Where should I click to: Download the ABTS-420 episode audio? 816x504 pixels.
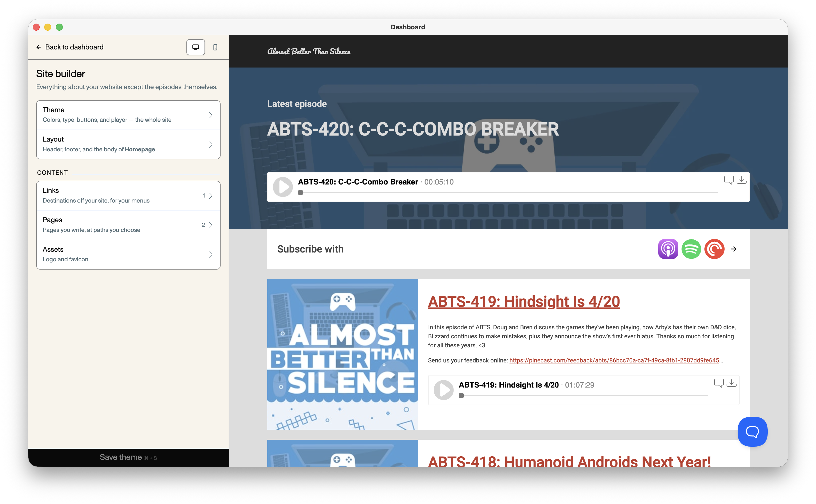tap(741, 180)
